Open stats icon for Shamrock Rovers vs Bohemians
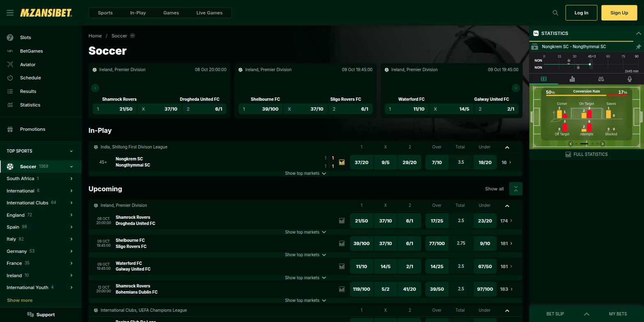 click(x=342, y=289)
